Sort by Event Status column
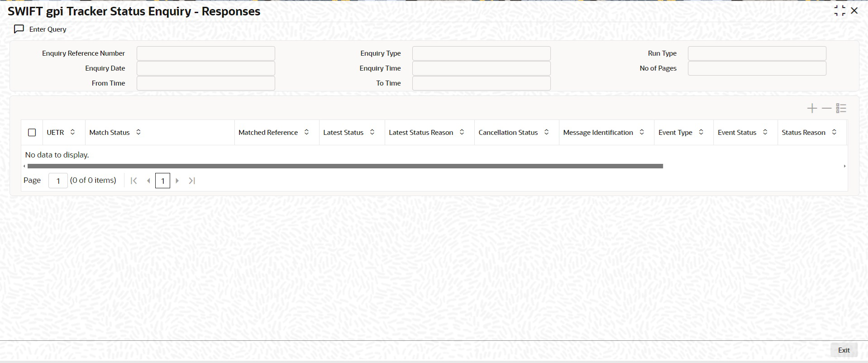Viewport: 868px width, 363px height. (765, 132)
